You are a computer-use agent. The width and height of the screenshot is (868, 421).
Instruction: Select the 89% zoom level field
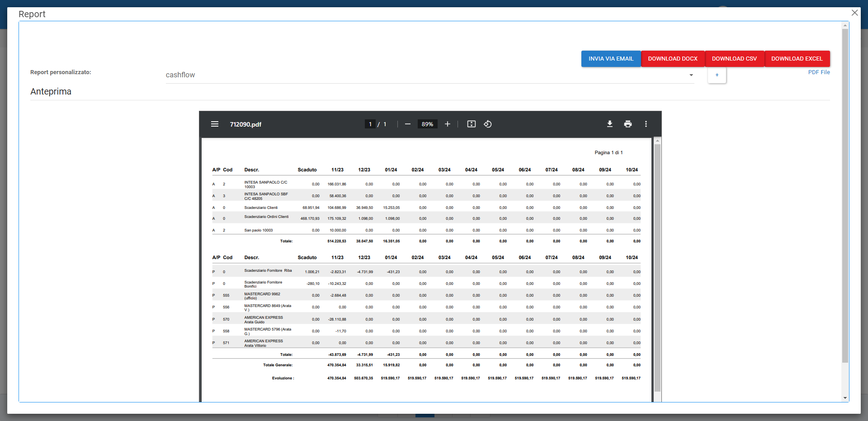coord(427,124)
